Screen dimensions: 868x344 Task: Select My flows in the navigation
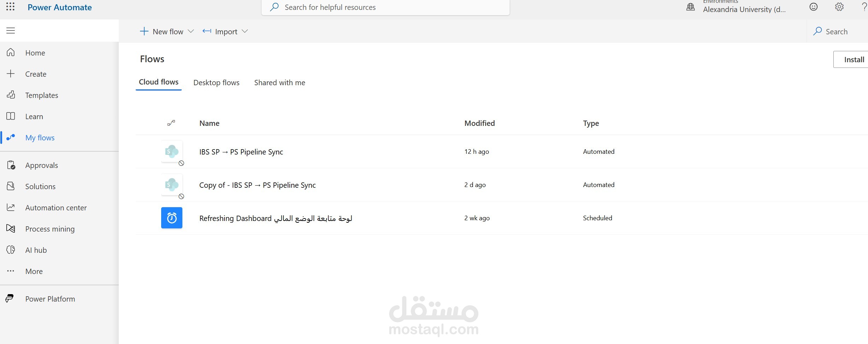pos(40,138)
